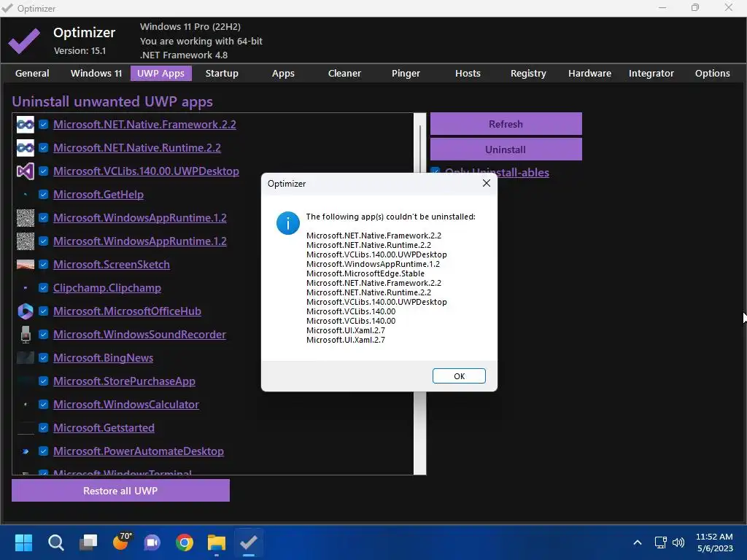Viewport: 747px width, 560px height.
Task: Click the Microsoft.NET.Native.Framework.2.2 app icon
Action: click(26, 125)
